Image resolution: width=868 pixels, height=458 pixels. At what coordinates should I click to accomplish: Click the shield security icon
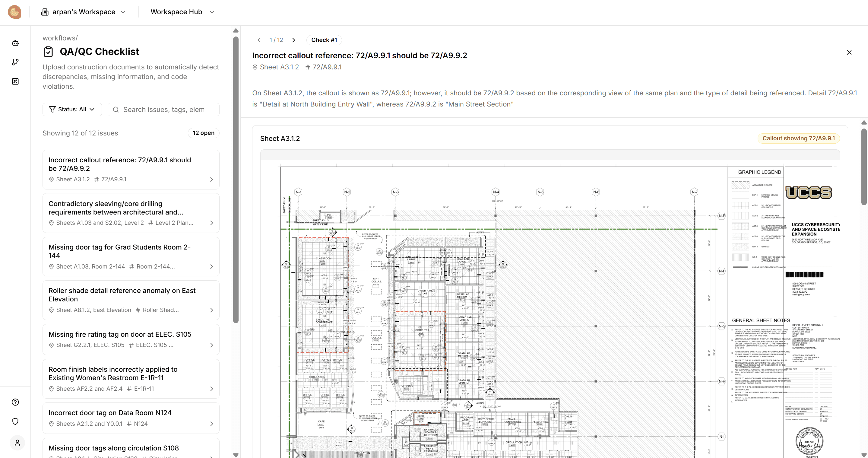click(15, 421)
